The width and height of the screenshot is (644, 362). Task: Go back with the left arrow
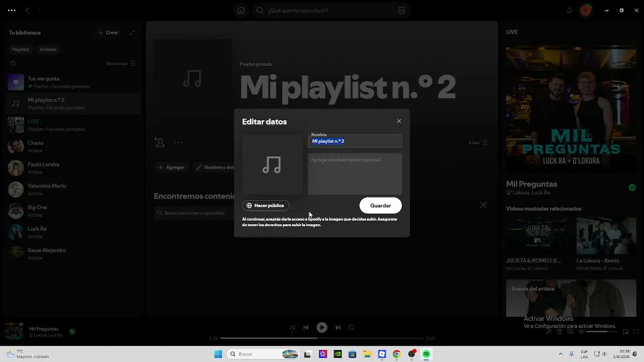pos(28,11)
